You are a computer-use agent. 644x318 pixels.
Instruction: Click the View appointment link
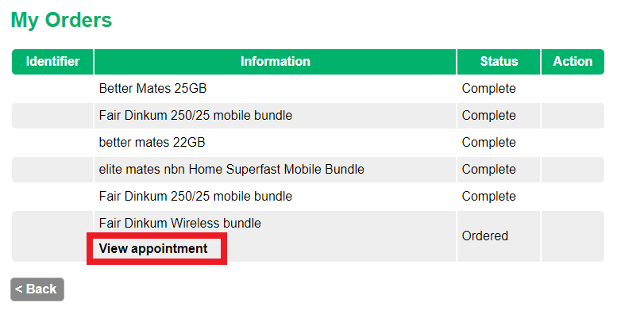pos(153,249)
